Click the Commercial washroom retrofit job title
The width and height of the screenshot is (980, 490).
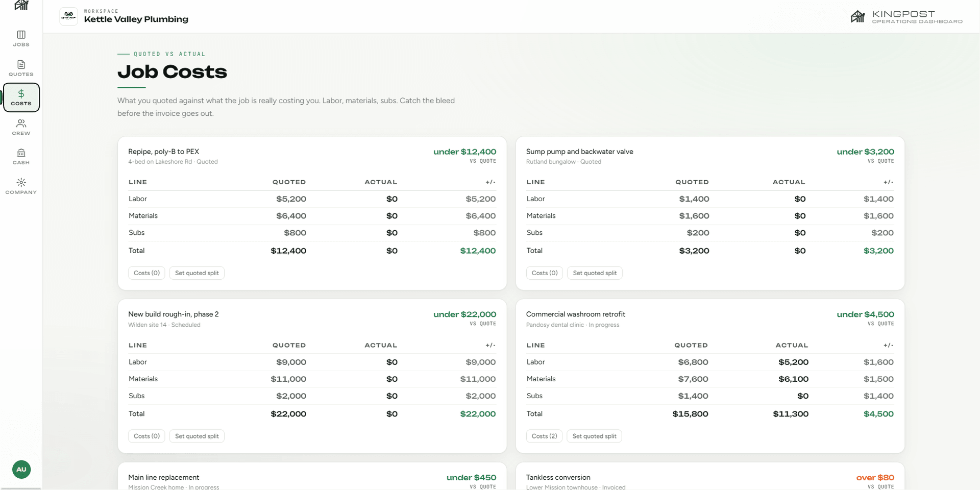point(576,314)
